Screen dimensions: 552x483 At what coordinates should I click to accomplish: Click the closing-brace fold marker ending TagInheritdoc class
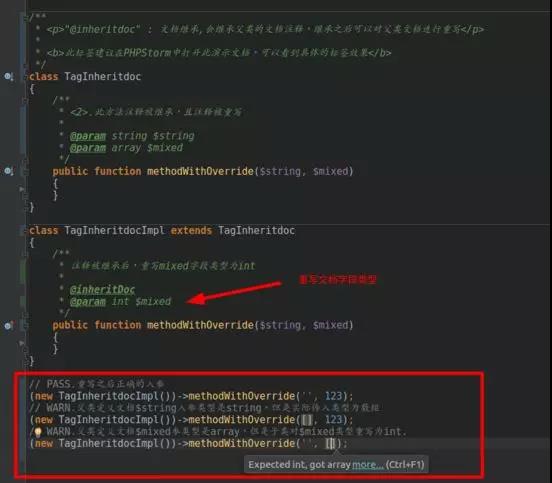click(25, 207)
